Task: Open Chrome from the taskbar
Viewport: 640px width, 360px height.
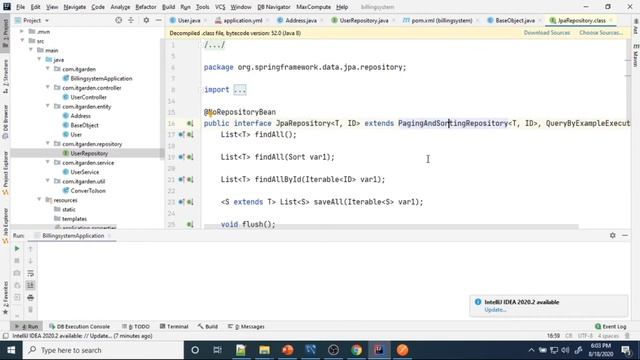Action: 356,350
